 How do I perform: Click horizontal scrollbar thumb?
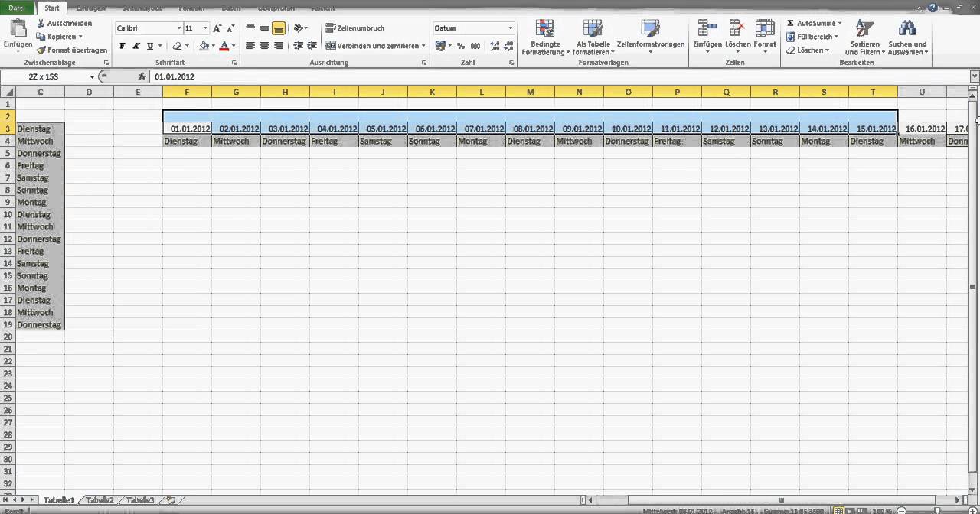[781, 500]
